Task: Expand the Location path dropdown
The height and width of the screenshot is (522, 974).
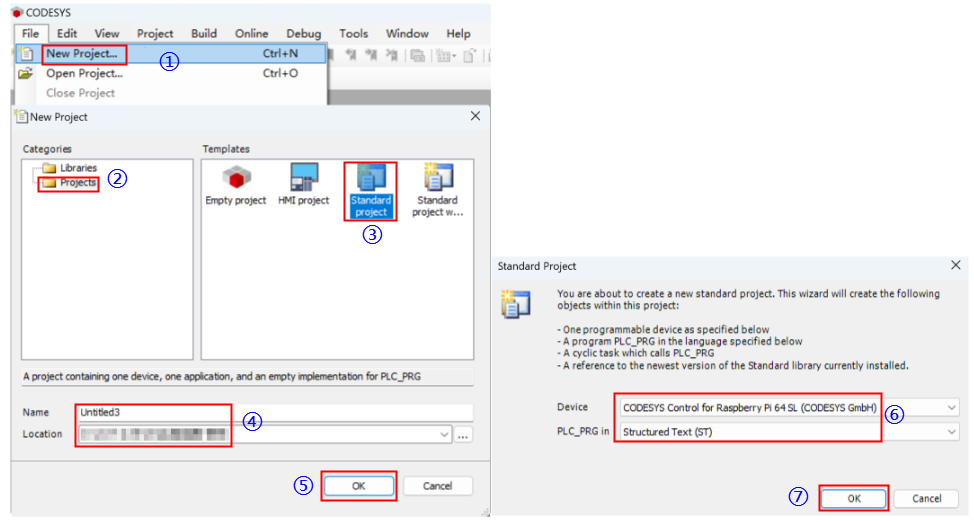Action: click(443, 435)
